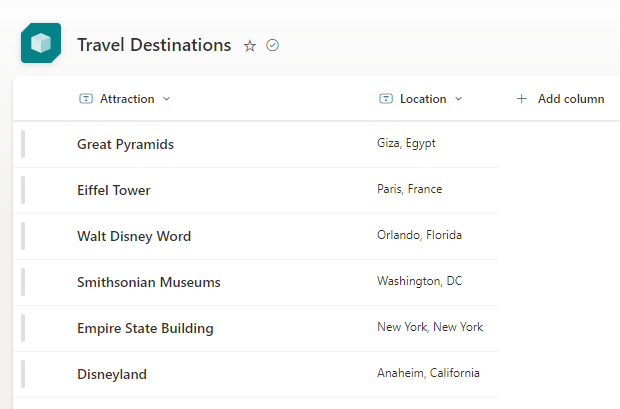Click the plus icon to add a column
The width and height of the screenshot is (620, 409).
(x=521, y=99)
